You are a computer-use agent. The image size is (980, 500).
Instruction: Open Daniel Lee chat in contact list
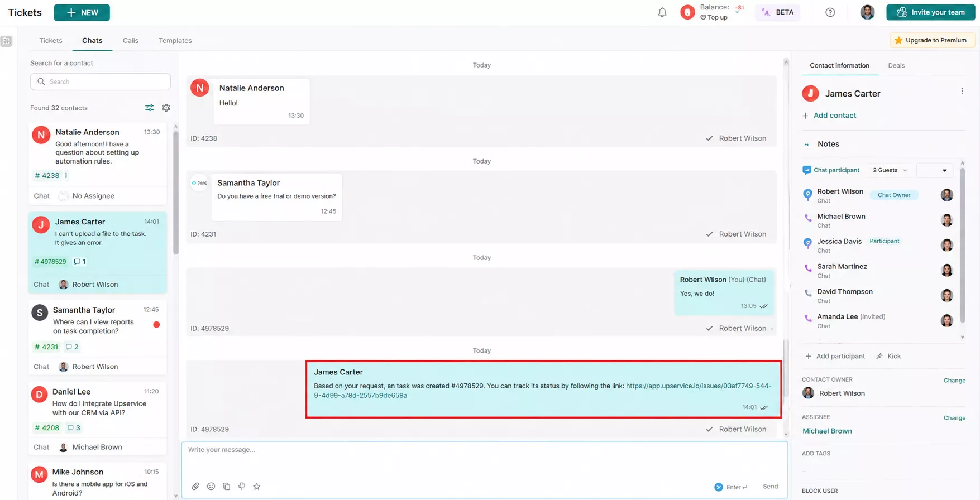[98, 419]
